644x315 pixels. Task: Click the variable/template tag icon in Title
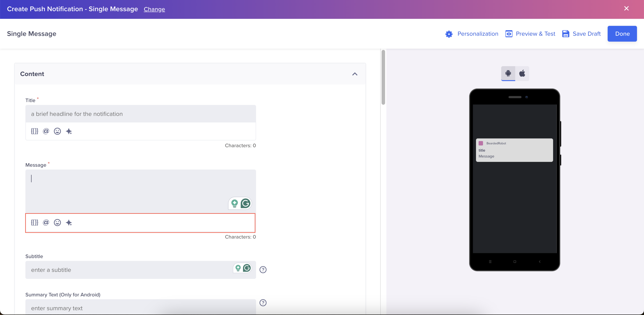click(34, 131)
